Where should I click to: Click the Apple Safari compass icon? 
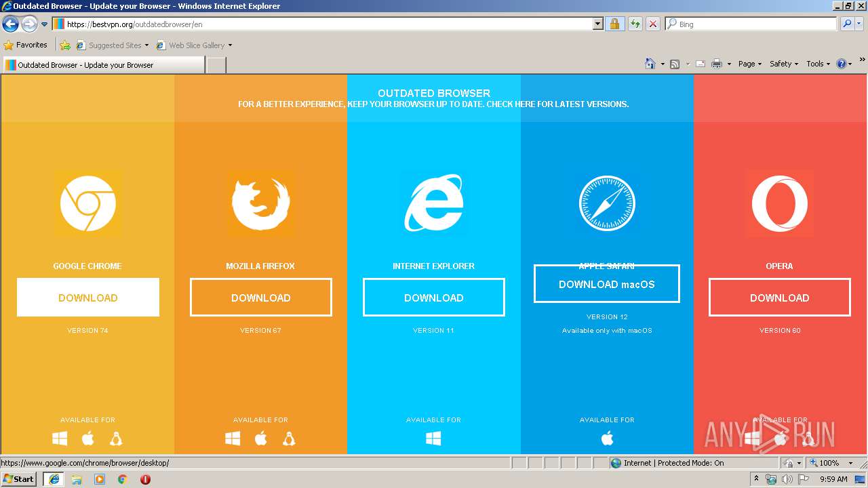[x=607, y=203]
